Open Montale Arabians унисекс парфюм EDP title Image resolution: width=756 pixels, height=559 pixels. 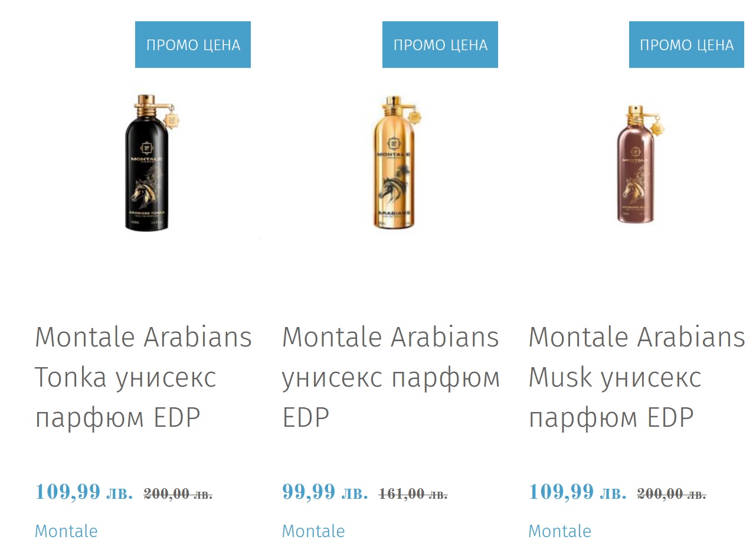tap(391, 377)
